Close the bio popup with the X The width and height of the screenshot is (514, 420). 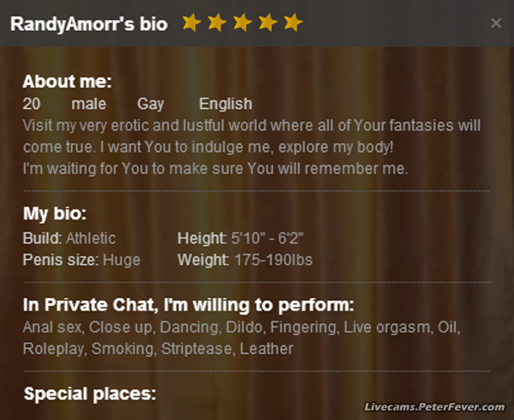(496, 23)
